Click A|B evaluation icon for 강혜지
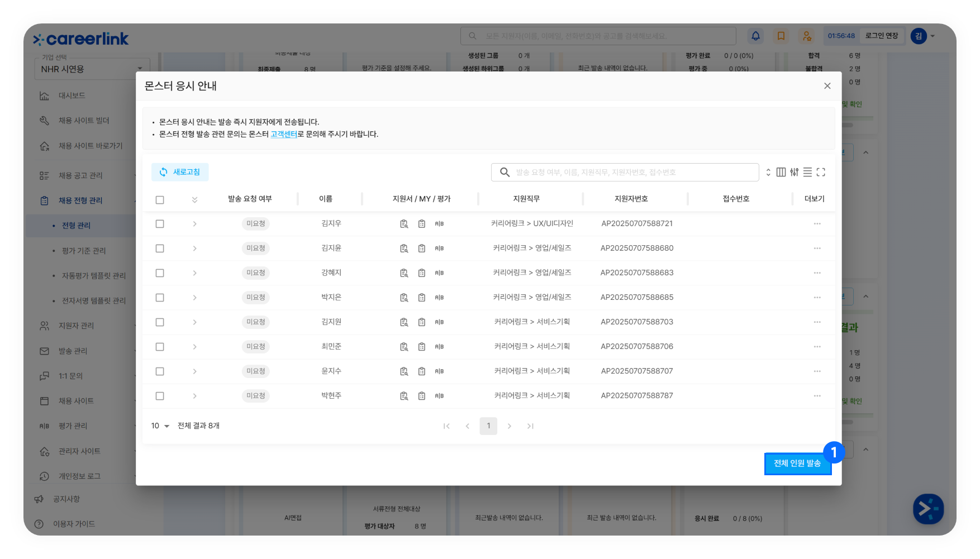The width and height of the screenshot is (980, 559). pos(439,273)
